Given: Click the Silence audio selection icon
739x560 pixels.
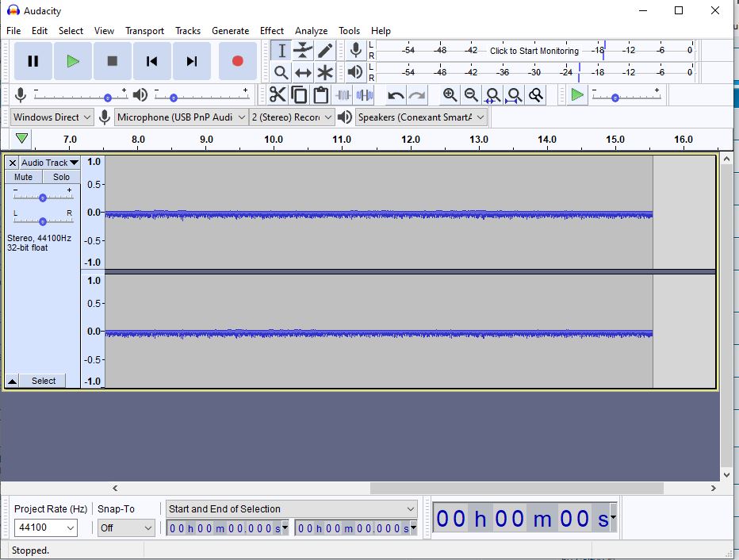Looking at the screenshot, I should pyautogui.click(x=364, y=95).
